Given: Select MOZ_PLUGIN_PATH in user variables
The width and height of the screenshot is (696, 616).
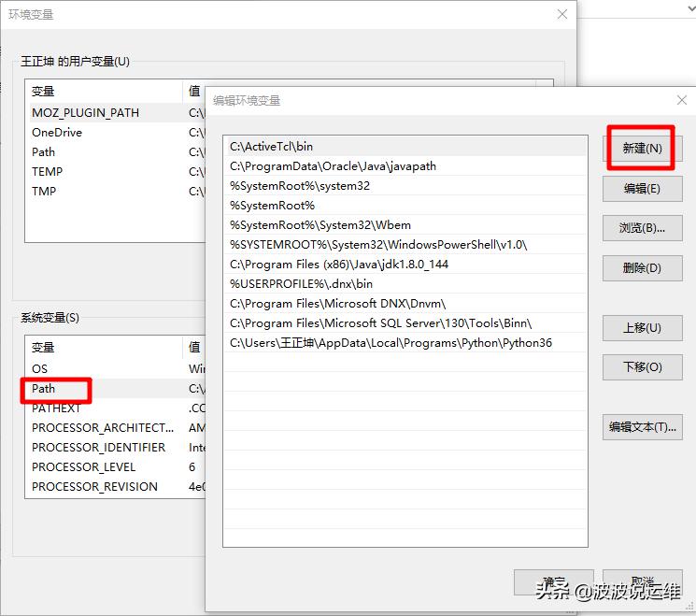Looking at the screenshot, I should pos(116,113).
